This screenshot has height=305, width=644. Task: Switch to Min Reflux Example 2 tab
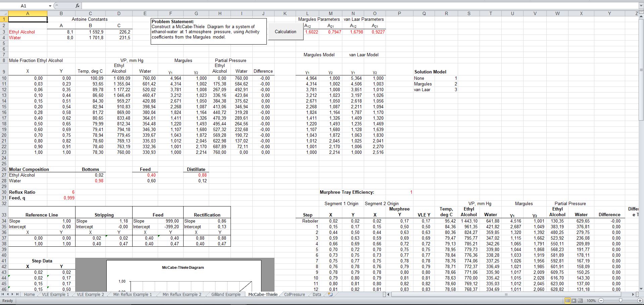click(x=182, y=295)
